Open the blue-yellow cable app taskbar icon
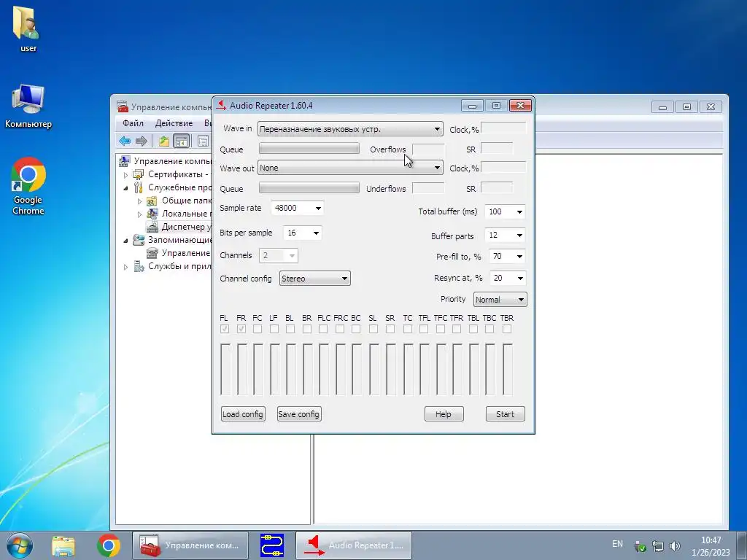This screenshot has height=560, width=747. (x=272, y=545)
